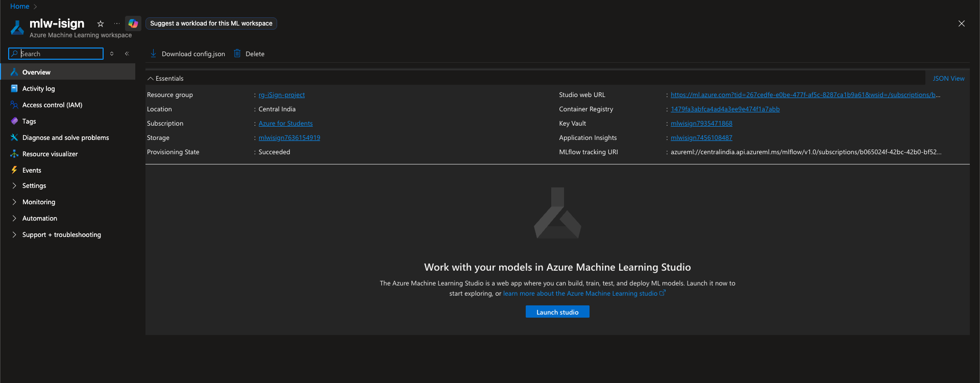The height and width of the screenshot is (383, 980).
Task: Click learn more about Azure Machine Learning studio
Action: (x=580, y=294)
